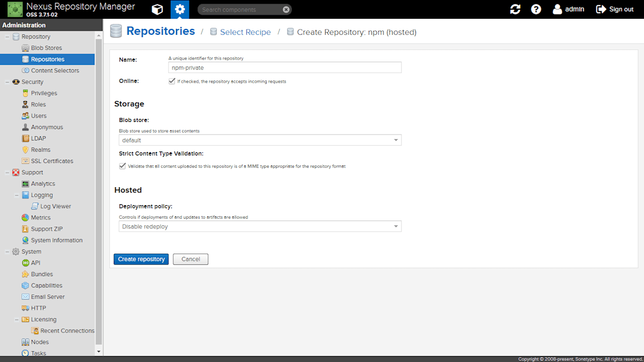Click the Anonymous icon in sidebar
This screenshot has height=362, width=644.
pos(25,127)
